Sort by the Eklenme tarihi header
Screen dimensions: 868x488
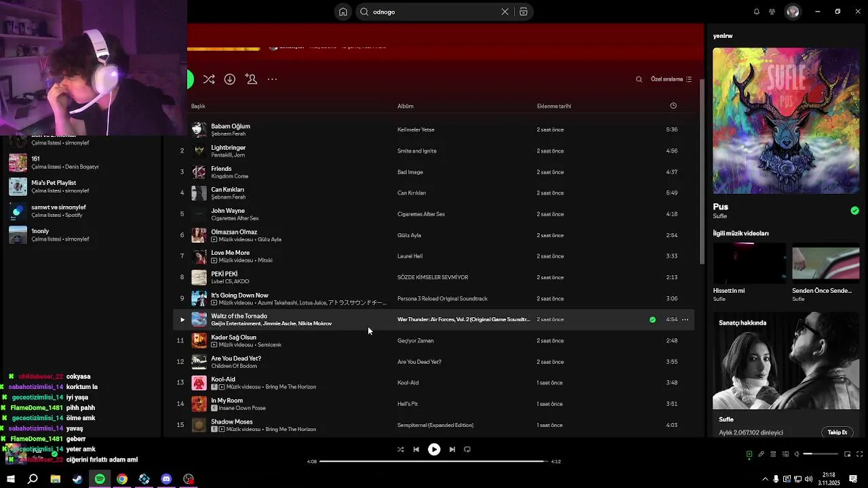click(x=554, y=106)
